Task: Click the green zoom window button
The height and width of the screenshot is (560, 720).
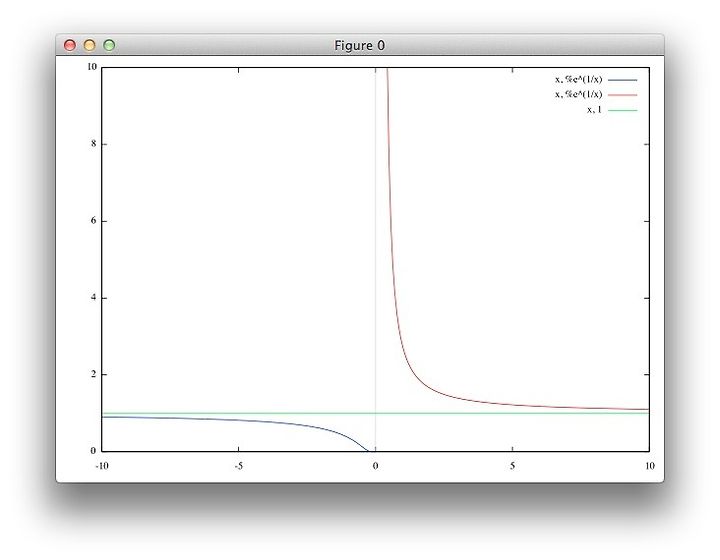Action: click(109, 45)
